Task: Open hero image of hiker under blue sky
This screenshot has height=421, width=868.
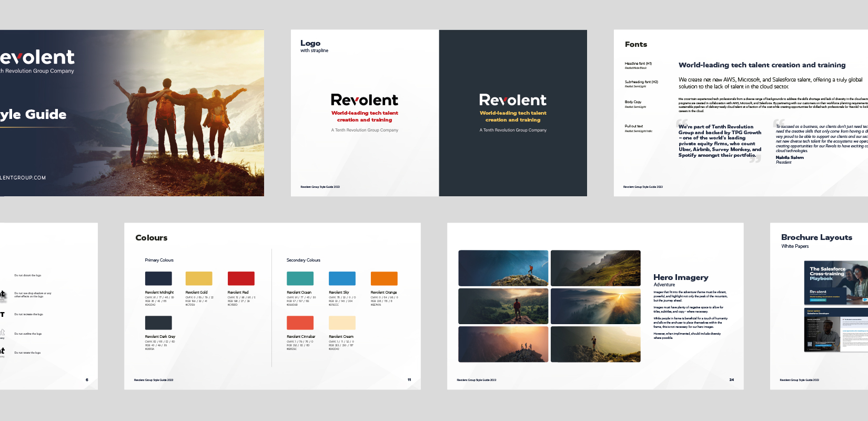Action: point(503,268)
